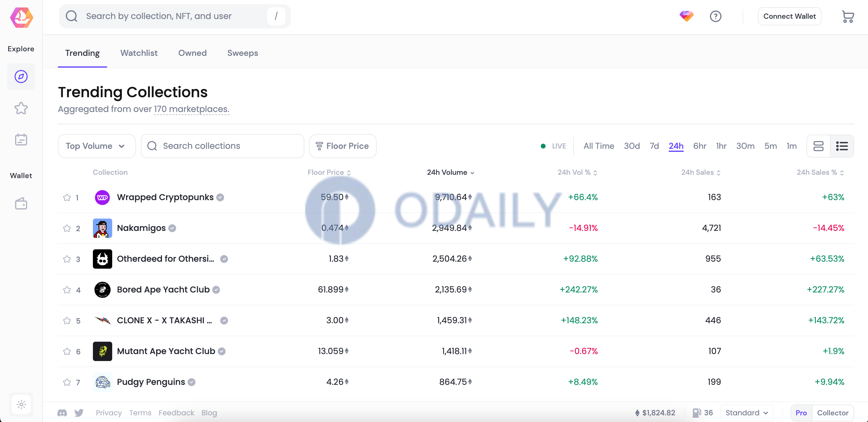
Task: Open the help question mark icon
Action: click(715, 16)
